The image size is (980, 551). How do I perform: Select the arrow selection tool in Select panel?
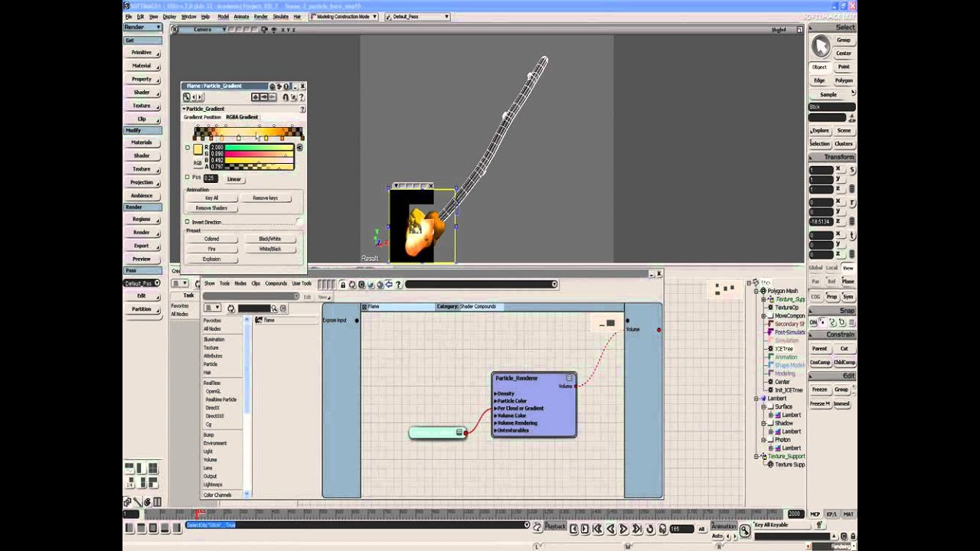point(821,47)
